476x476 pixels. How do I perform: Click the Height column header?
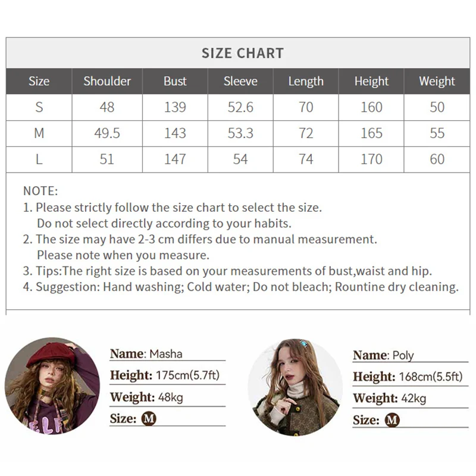click(x=371, y=82)
